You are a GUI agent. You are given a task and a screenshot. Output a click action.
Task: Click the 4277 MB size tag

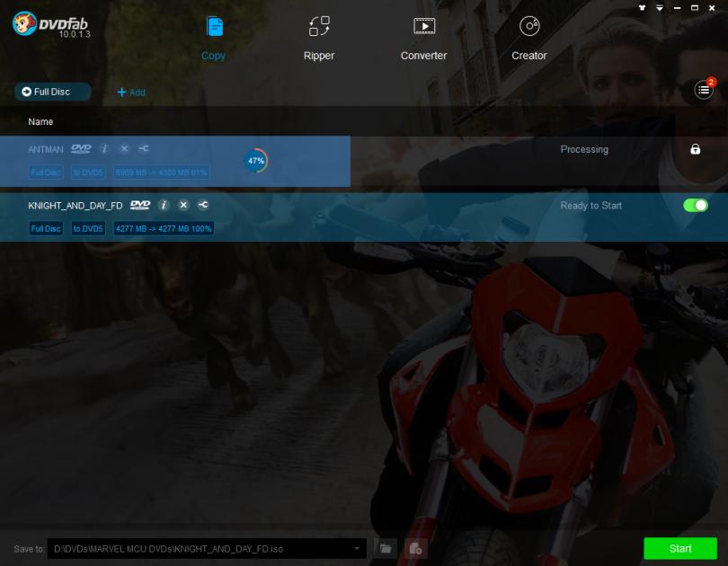coord(164,229)
